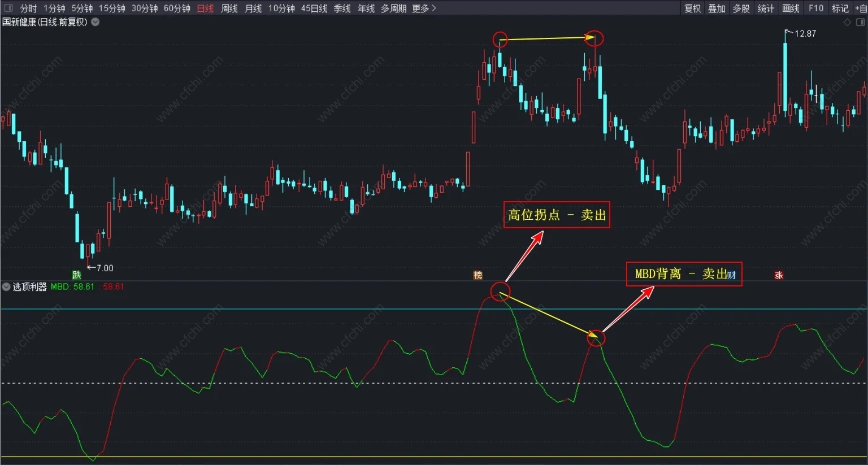Click the red 涨 event marker

tap(779, 275)
